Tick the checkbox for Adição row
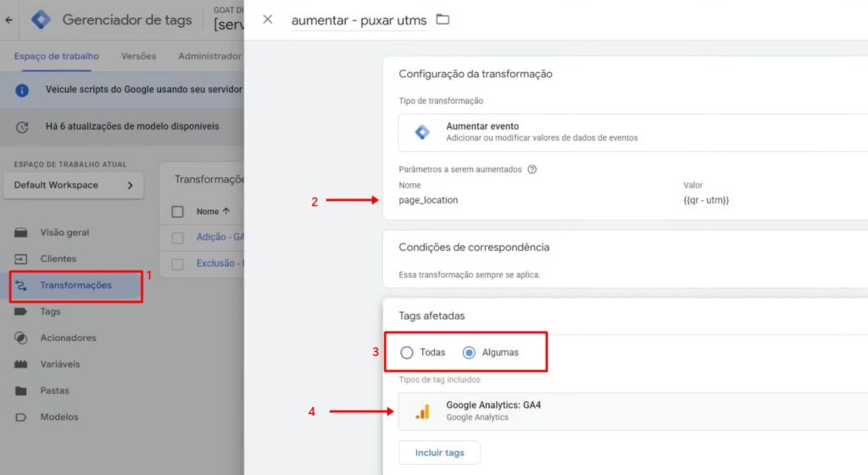The height and width of the screenshot is (475, 868). click(x=177, y=237)
